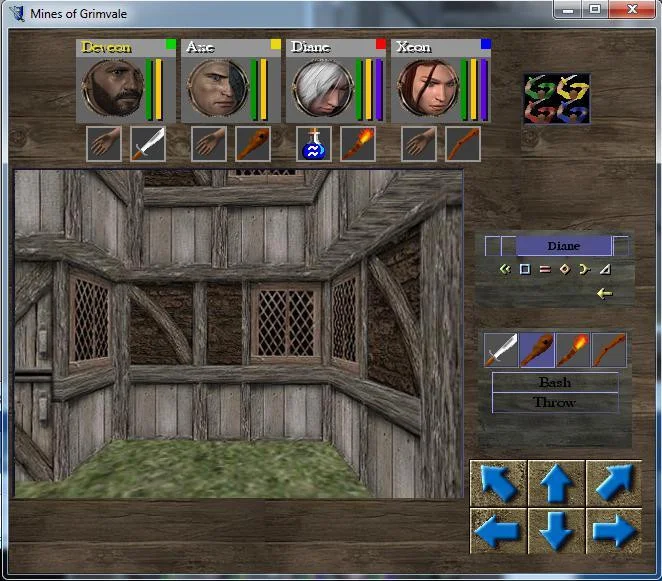Viewport: 662px width, 581px height.
Task: Click the lit torch in Diane's hand
Action: 358,144
